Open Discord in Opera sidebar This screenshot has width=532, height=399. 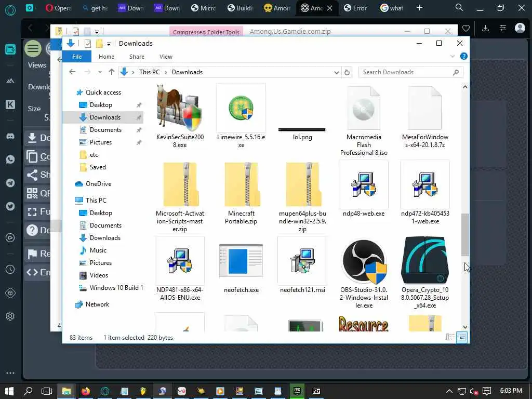(x=10, y=136)
